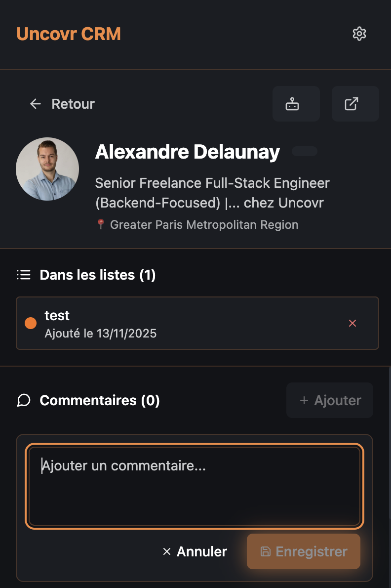Image resolution: width=391 pixels, height=588 pixels.
Task: Click the orange dot of the test list
Action: tap(31, 323)
